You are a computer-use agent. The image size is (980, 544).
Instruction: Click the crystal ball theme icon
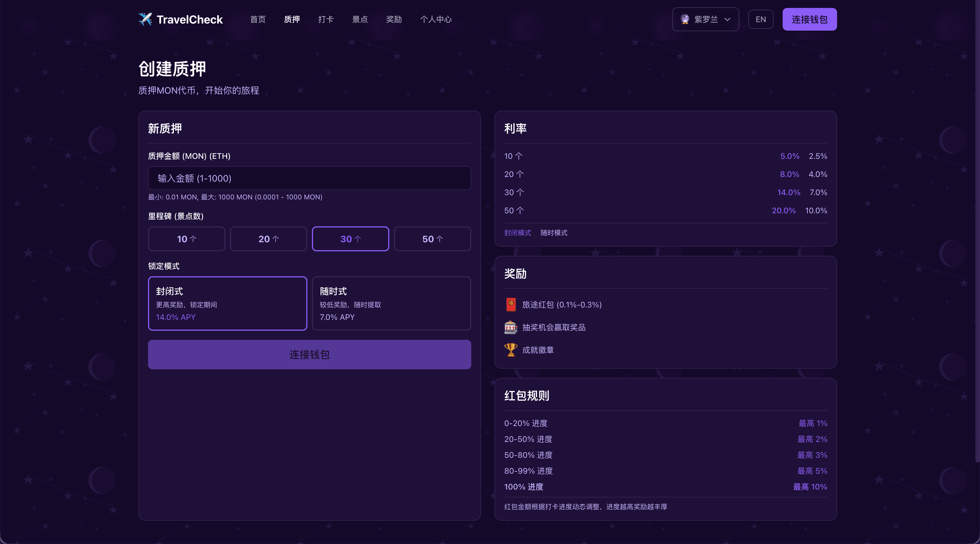685,19
